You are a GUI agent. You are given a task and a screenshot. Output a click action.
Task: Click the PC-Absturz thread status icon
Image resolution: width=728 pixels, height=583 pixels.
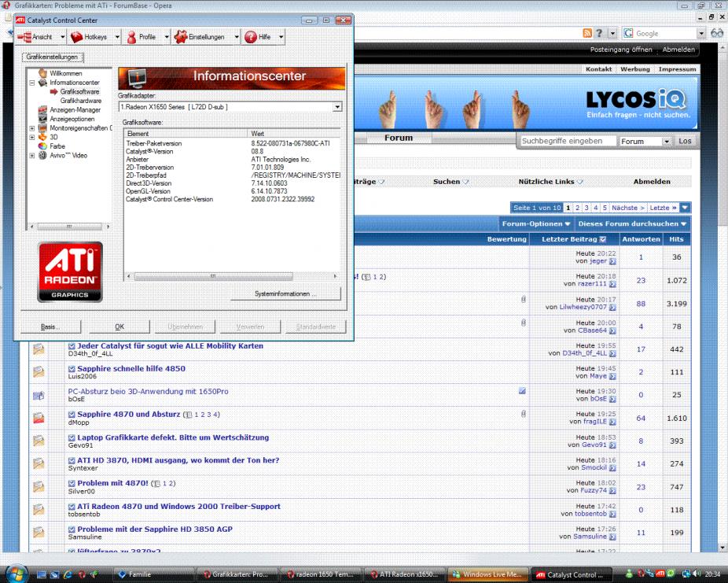[x=39, y=395]
